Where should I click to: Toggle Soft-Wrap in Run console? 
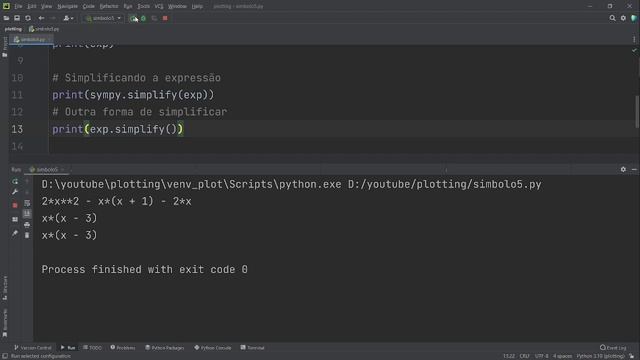coord(27,203)
